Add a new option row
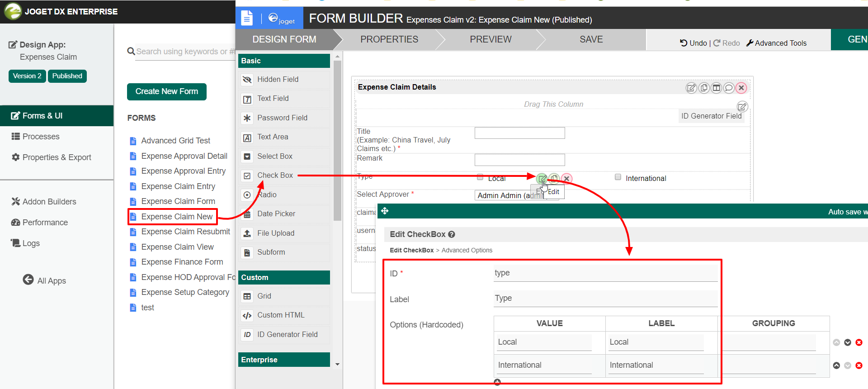868x389 pixels. (497, 382)
